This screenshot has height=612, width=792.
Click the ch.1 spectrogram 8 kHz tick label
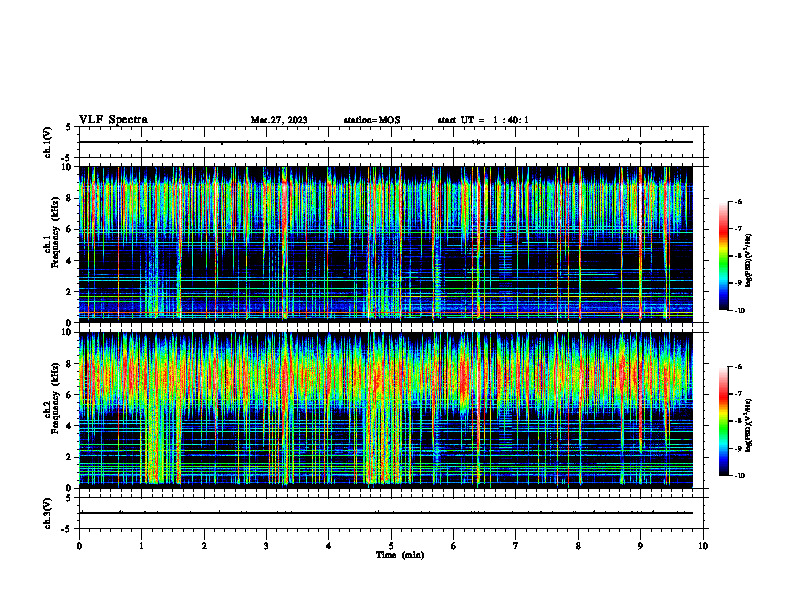(69, 198)
